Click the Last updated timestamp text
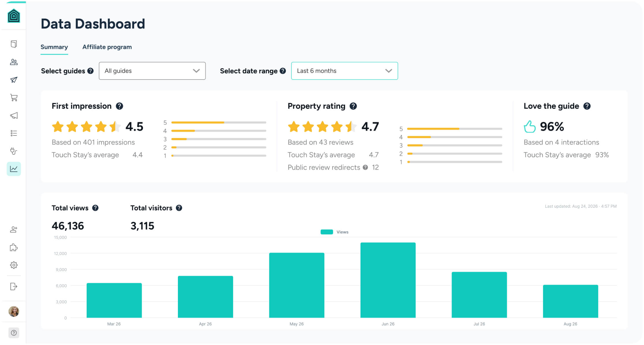 [581, 206]
